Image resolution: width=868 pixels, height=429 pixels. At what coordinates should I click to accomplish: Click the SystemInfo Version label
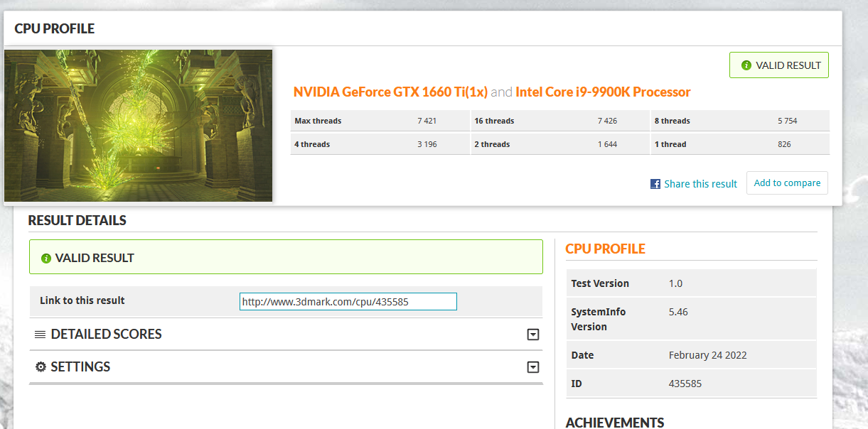click(x=599, y=320)
